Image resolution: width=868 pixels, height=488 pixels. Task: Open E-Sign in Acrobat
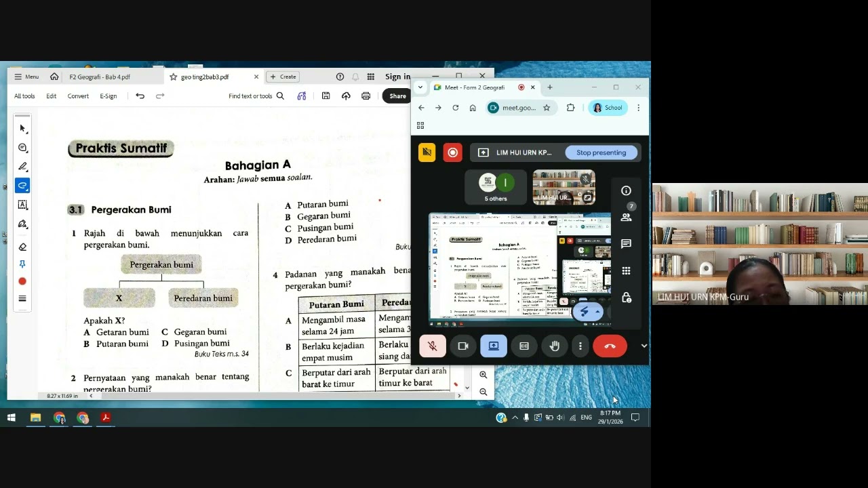[x=108, y=96]
